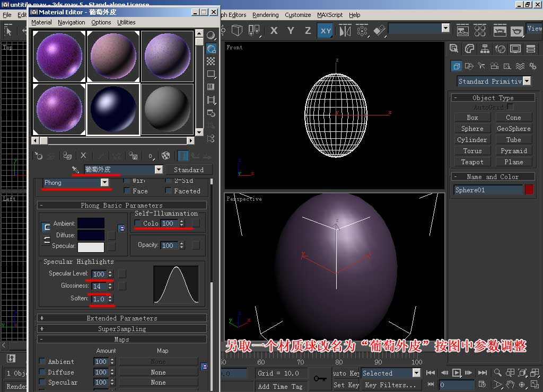Open the Display panel tab icon
This screenshot has width=543, height=392.
click(515, 49)
